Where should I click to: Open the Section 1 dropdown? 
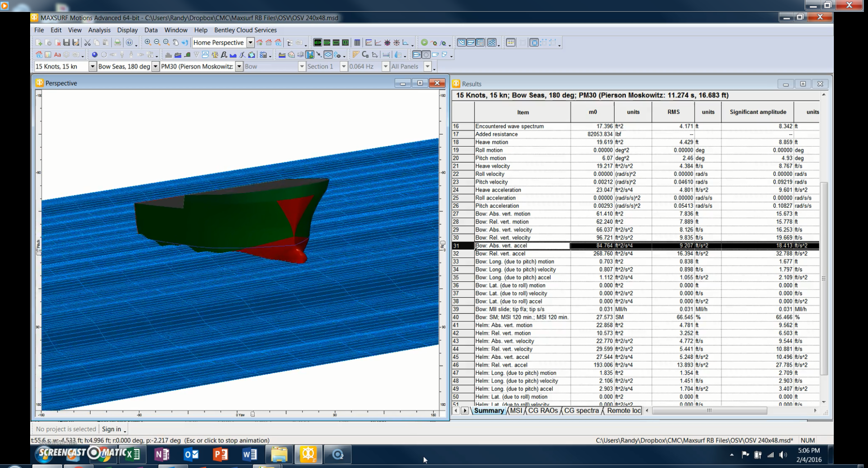pos(343,67)
